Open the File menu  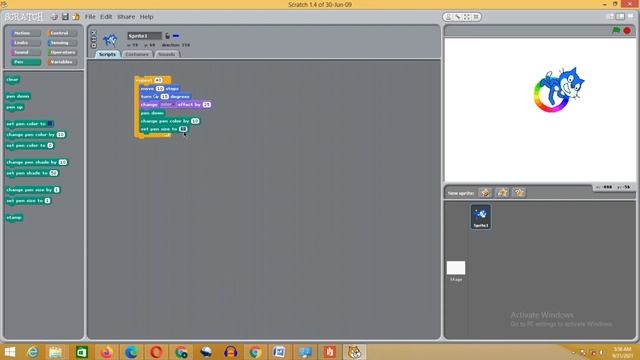click(90, 17)
